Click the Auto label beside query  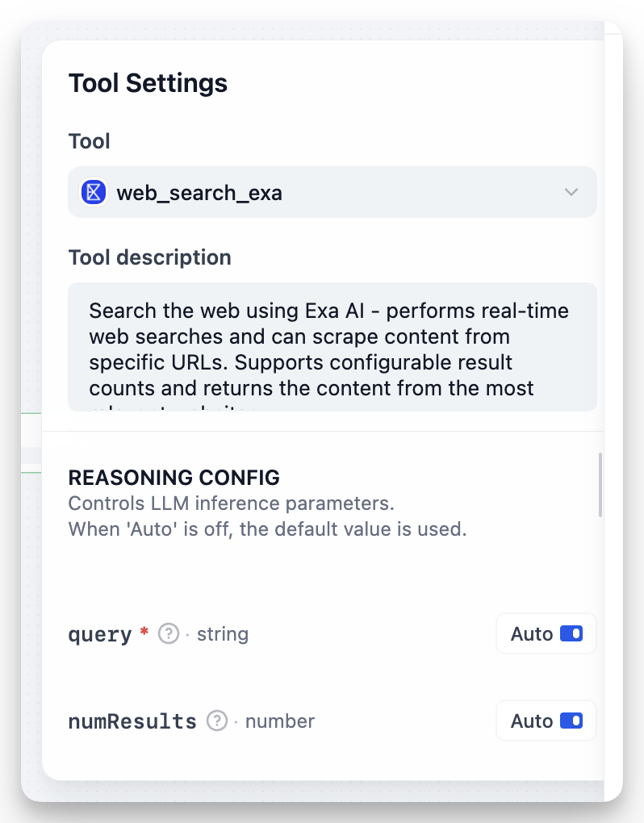pos(532,634)
